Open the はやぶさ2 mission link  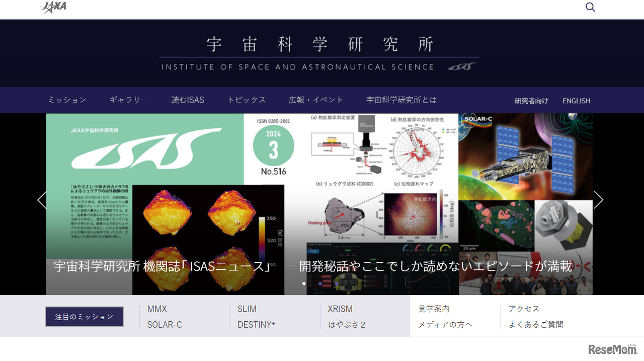[347, 325]
